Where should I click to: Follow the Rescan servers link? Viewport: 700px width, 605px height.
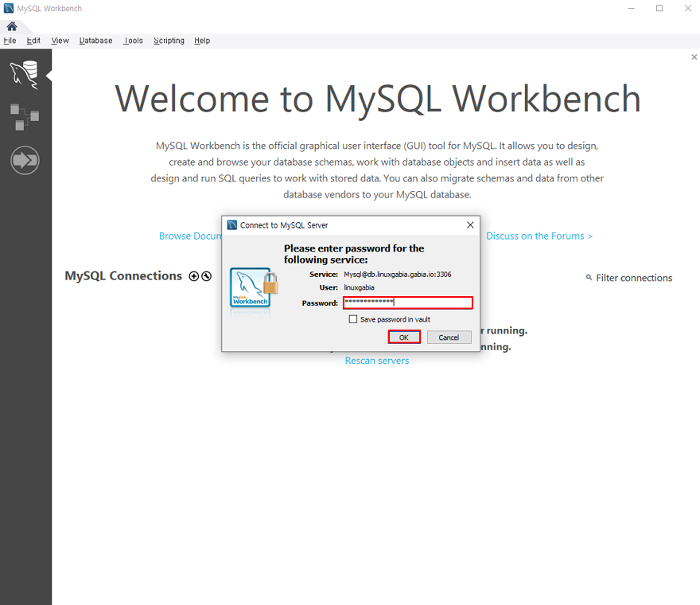click(x=377, y=361)
